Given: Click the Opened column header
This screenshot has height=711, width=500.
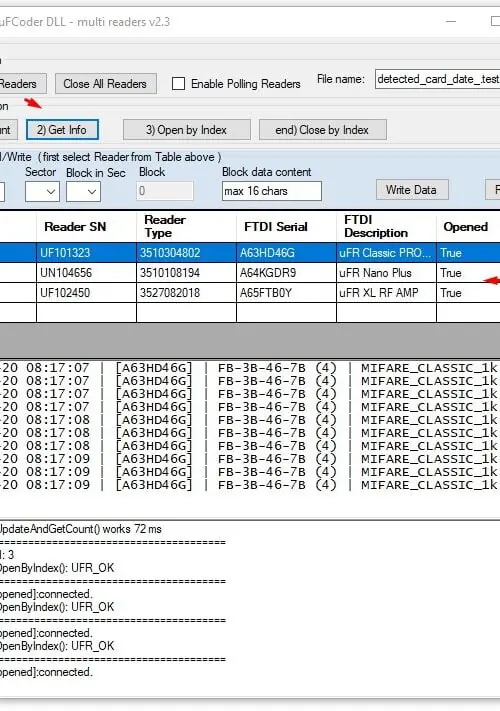Looking at the screenshot, I should point(468,226).
